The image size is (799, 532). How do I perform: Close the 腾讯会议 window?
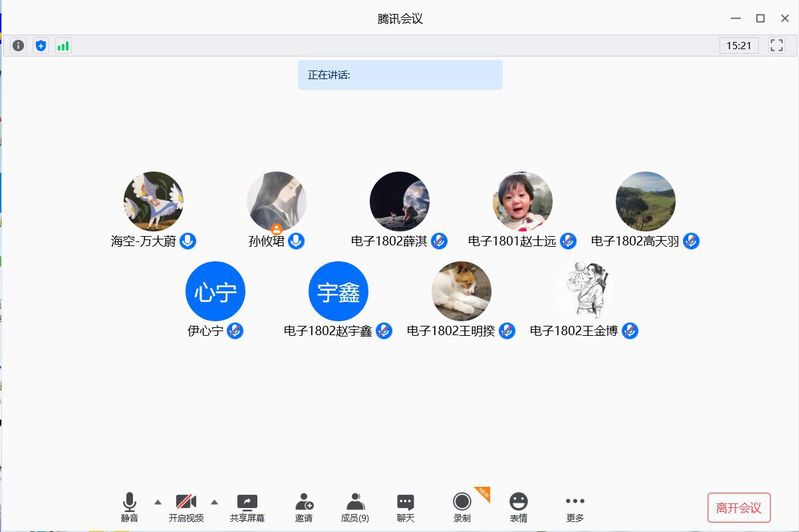[x=785, y=18]
